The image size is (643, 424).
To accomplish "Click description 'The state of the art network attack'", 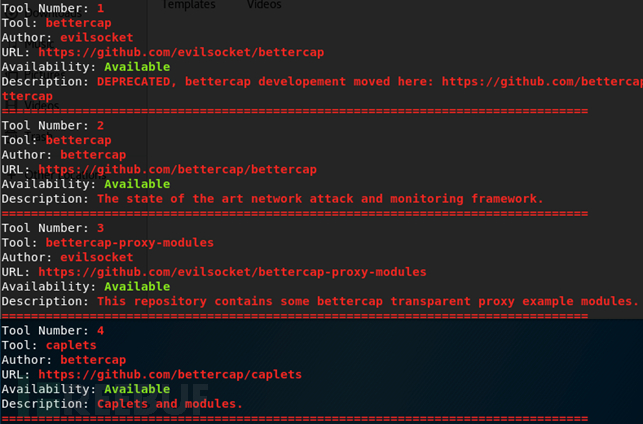I will pos(225,199).
